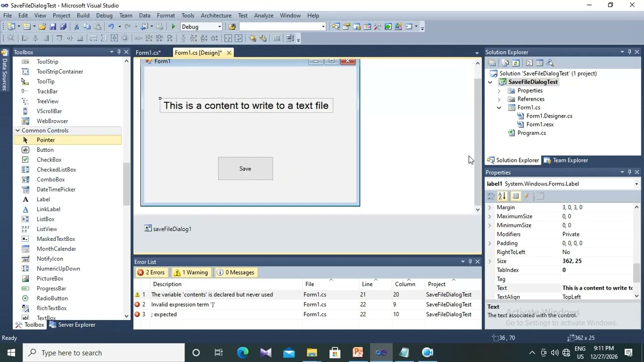Click the Text property value field
This screenshot has width=644, height=362.
point(597,288)
